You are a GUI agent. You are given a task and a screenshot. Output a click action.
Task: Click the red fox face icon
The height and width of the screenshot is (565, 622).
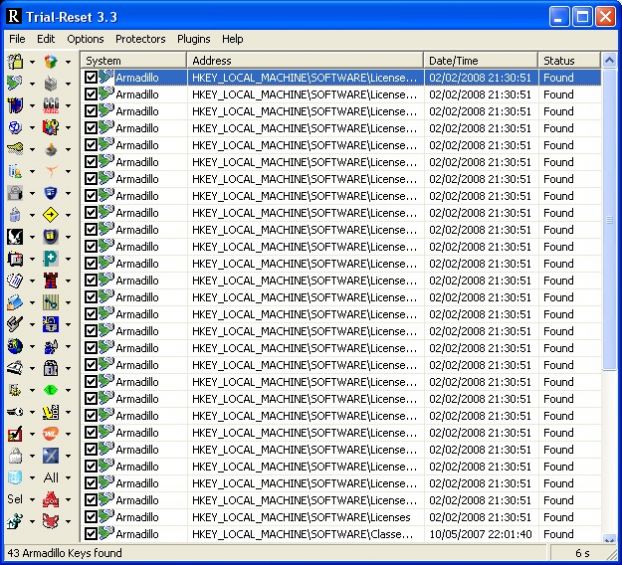pos(51,521)
